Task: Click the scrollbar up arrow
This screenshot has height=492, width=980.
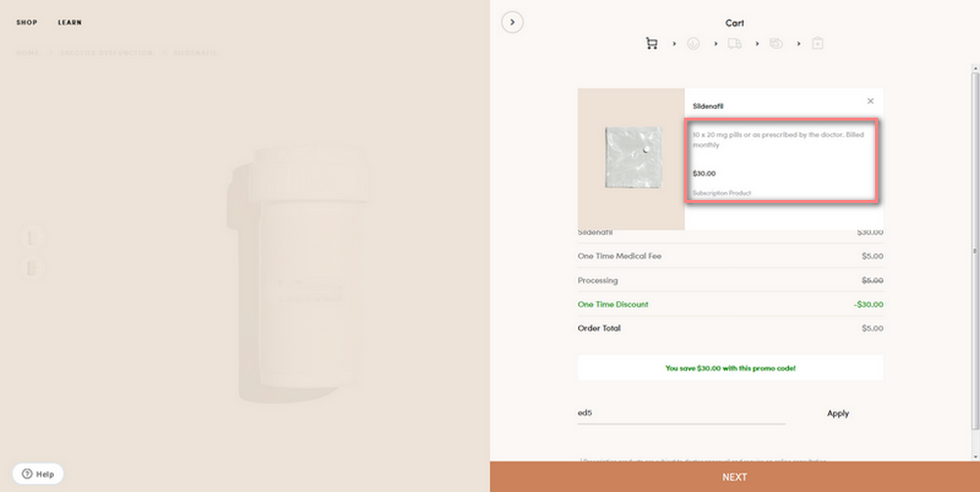Action: pos(975,67)
